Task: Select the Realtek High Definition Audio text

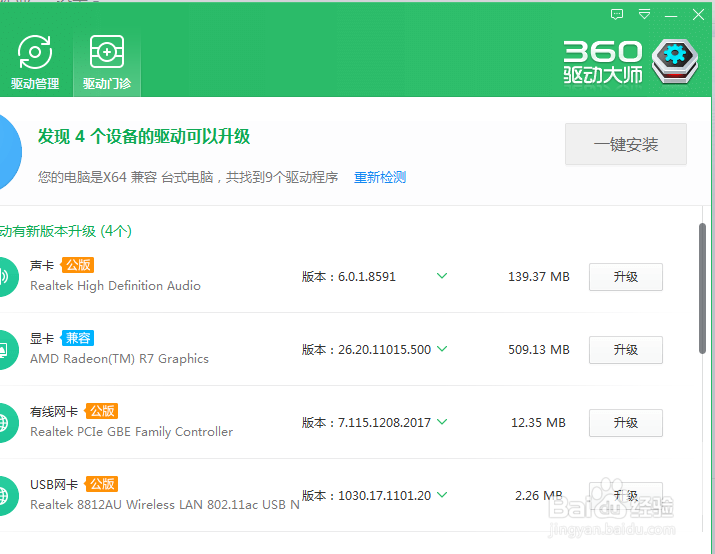Action: click(115, 286)
